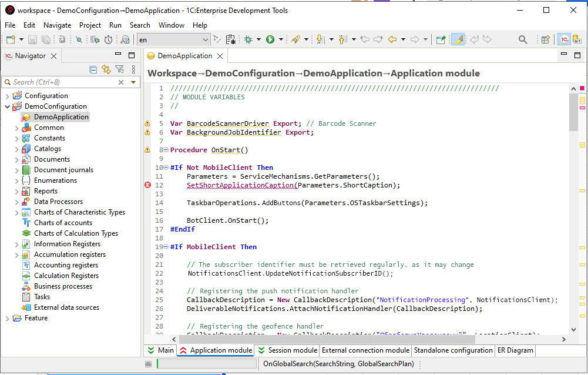Collapse the DemoConfiguration tree node
Image resolution: width=588 pixels, height=375 pixels.
coord(7,106)
